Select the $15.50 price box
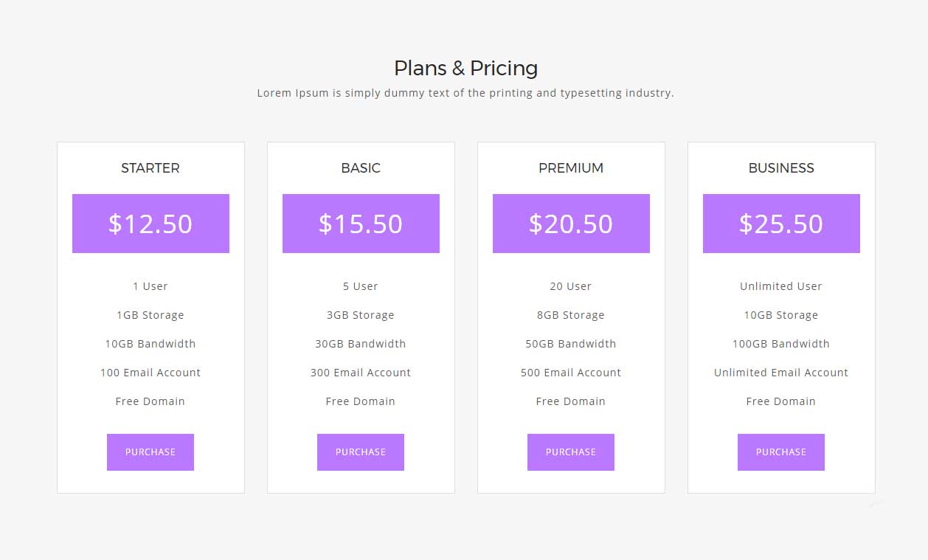This screenshot has width=928, height=560. (361, 224)
